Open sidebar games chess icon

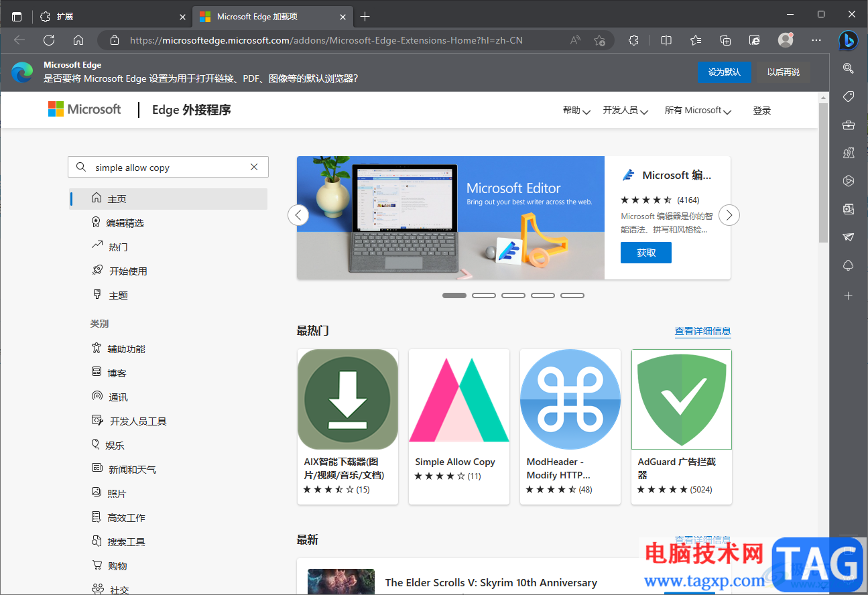(848, 153)
